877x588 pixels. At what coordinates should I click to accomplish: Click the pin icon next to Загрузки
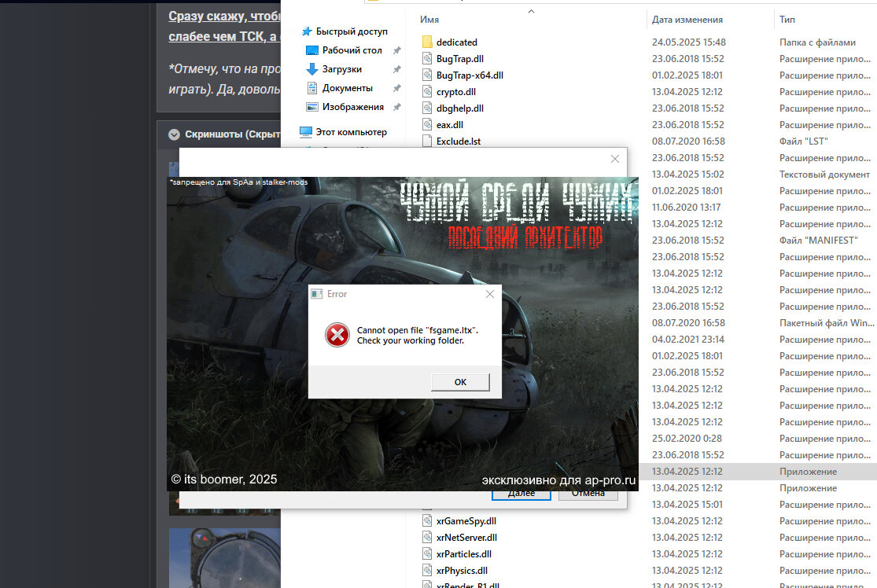[x=396, y=69]
